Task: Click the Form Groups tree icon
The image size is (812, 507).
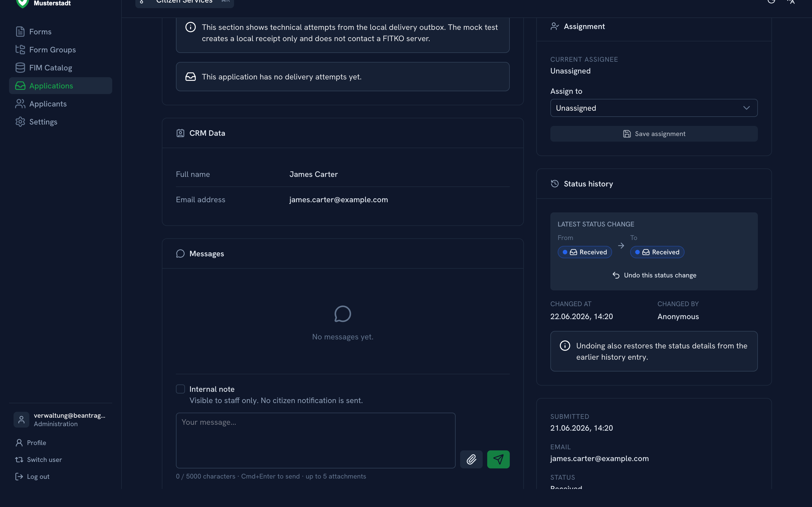Action: pyautogui.click(x=20, y=50)
